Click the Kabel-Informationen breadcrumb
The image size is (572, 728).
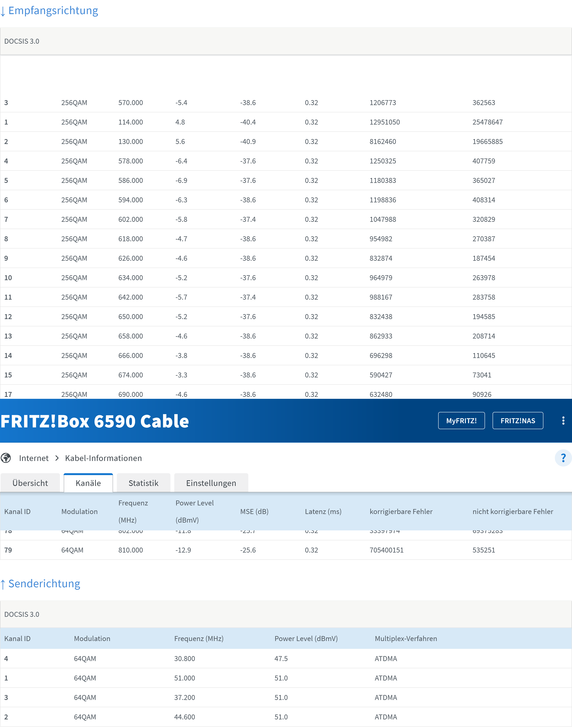coord(103,458)
